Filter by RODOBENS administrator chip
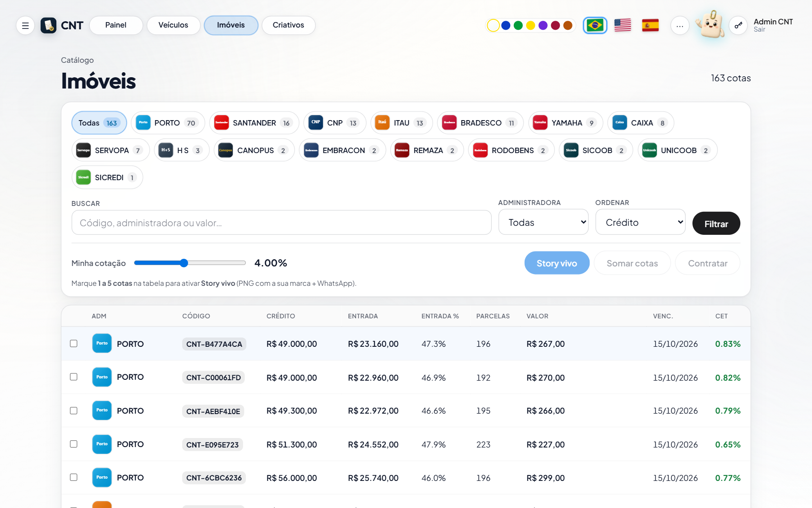812x508 pixels. 512,150
